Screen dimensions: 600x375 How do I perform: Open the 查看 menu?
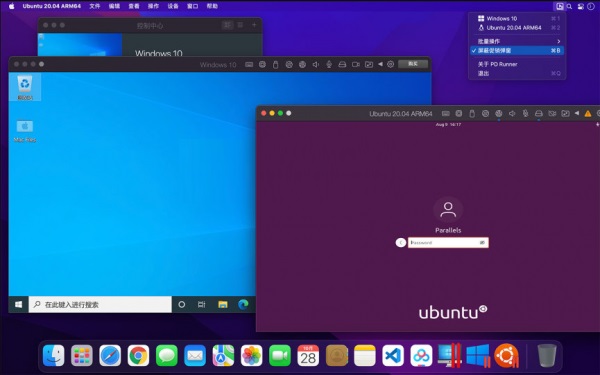(134, 6)
